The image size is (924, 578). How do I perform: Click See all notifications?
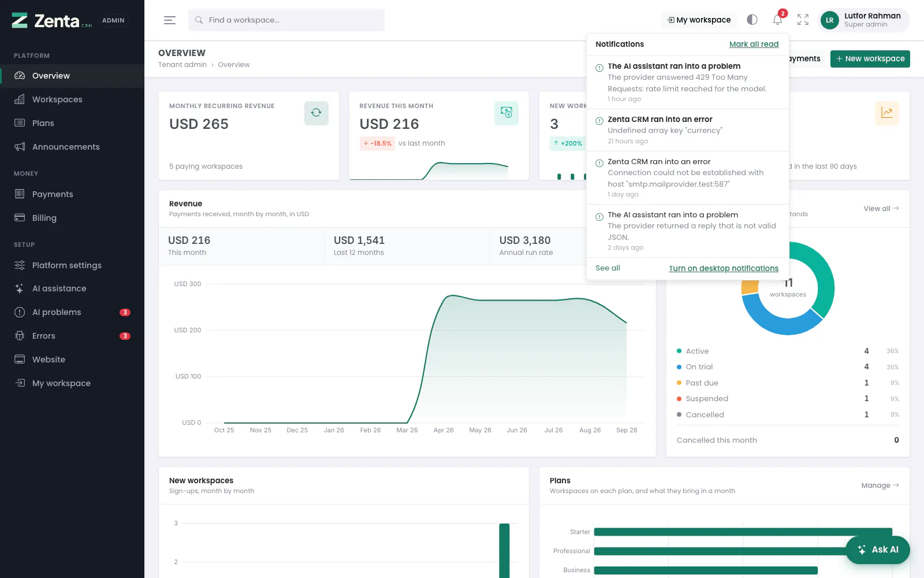(x=608, y=268)
